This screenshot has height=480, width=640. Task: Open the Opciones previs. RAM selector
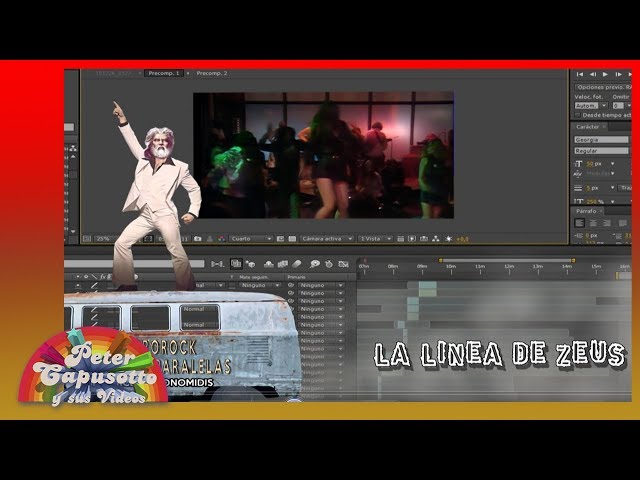[603, 87]
